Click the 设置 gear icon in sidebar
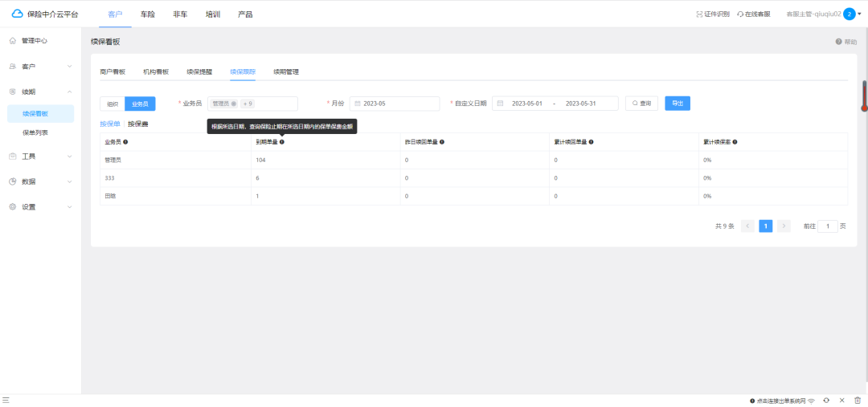Screen dimensions: 868x407 13,207
